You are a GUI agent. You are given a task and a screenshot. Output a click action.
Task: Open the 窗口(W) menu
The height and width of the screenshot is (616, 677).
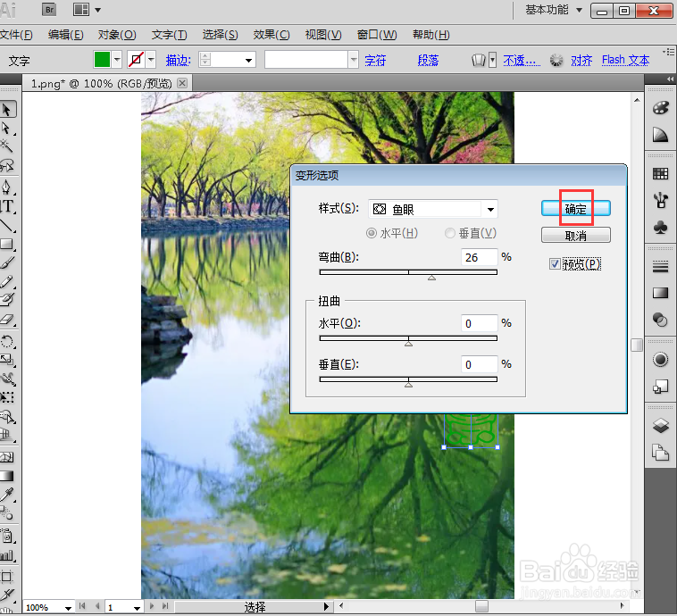coord(377,35)
